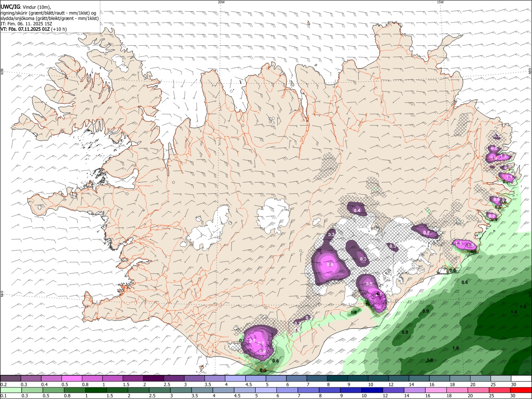
Task: Pick the snow scale swatch starting at 12
Action: (x=399, y=379)
